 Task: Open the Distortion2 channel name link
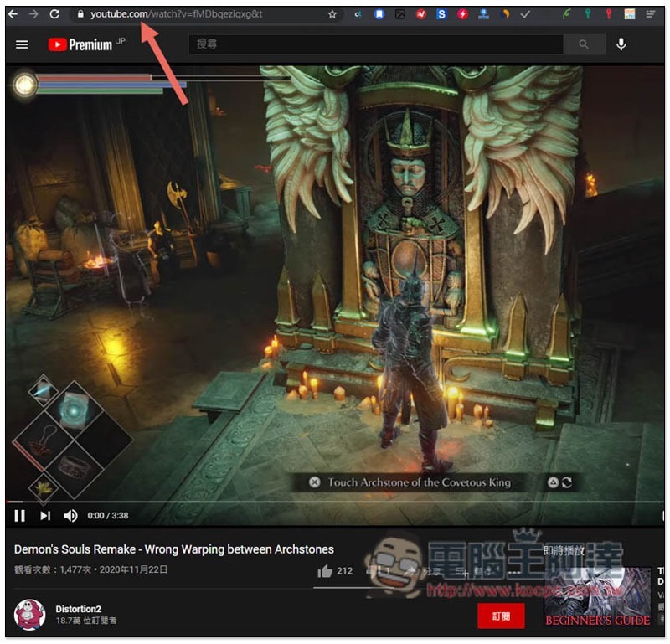78,609
